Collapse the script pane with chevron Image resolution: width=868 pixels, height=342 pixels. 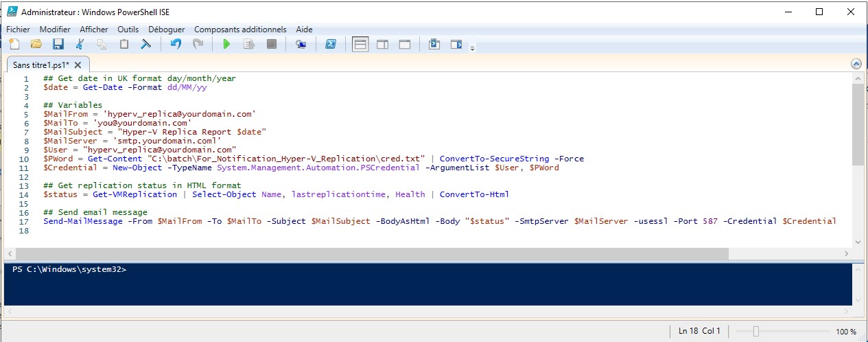(856, 64)
